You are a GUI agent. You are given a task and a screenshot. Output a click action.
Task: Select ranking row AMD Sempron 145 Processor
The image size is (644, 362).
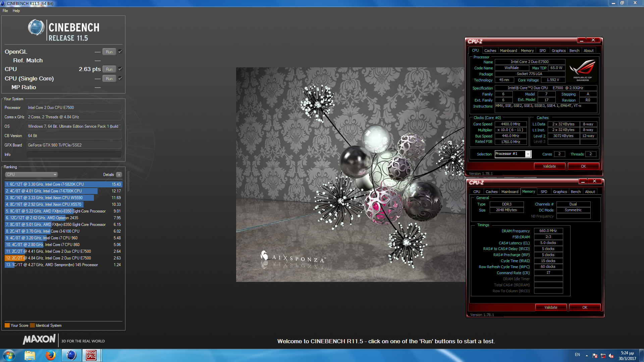pos(63,265)
